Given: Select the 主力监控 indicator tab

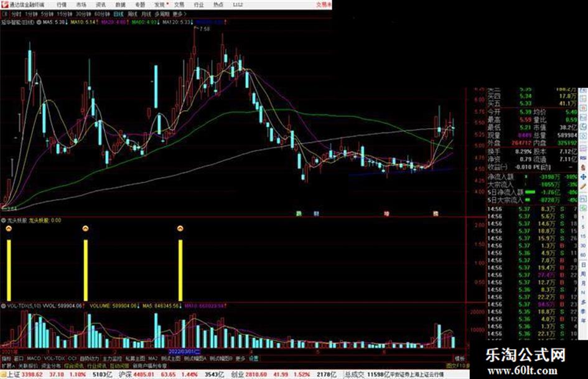Looking at the screenshot, I should 112,358.
